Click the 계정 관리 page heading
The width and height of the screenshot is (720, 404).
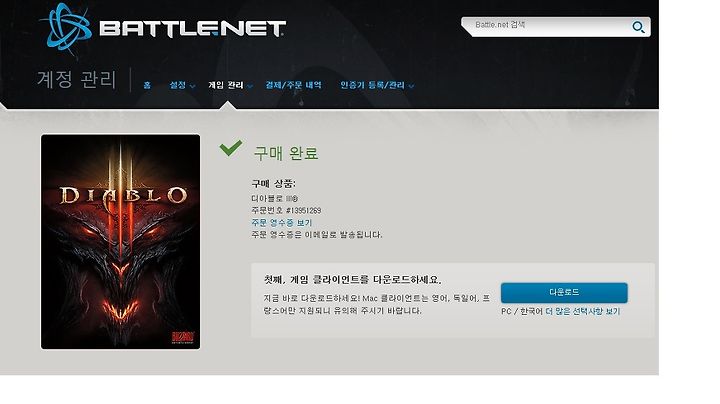coord(76,79)
